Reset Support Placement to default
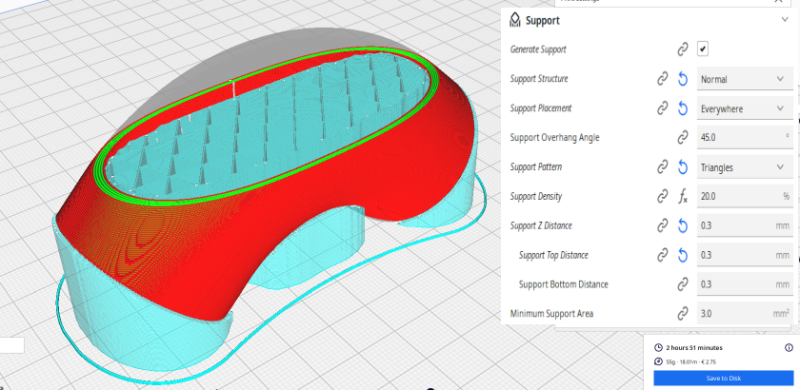Screen dimensions: 800x390 point(683,108)
